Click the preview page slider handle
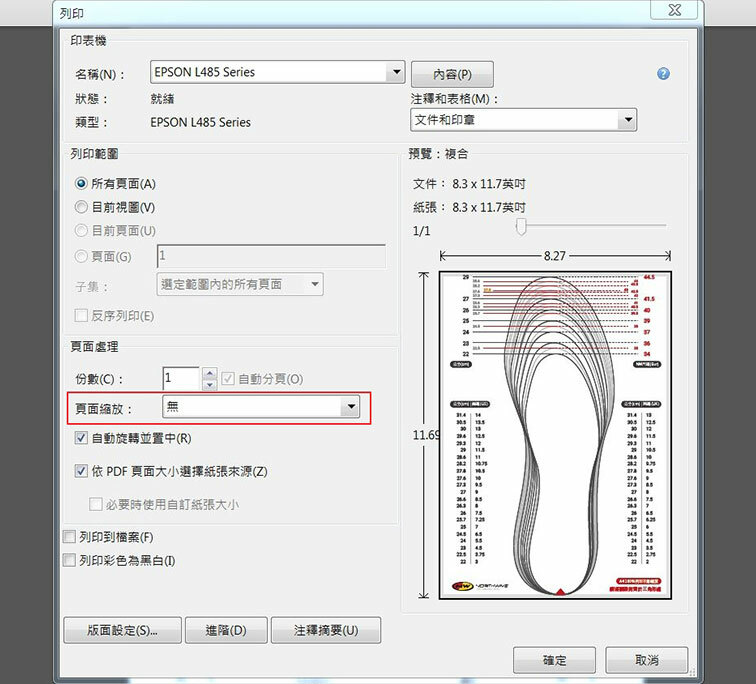This screenshot has width=756, height=684. [x=520, y=229]
